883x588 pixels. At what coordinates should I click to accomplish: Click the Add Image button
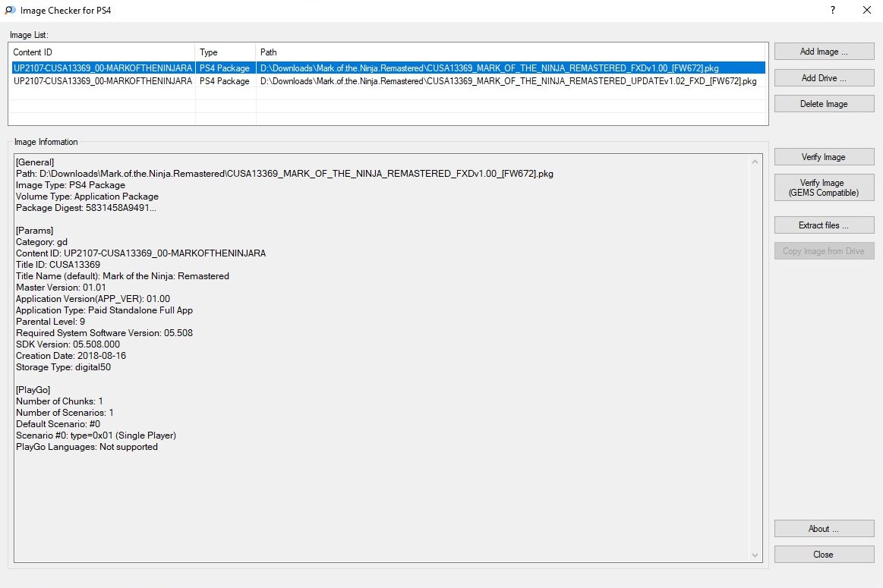824,51
